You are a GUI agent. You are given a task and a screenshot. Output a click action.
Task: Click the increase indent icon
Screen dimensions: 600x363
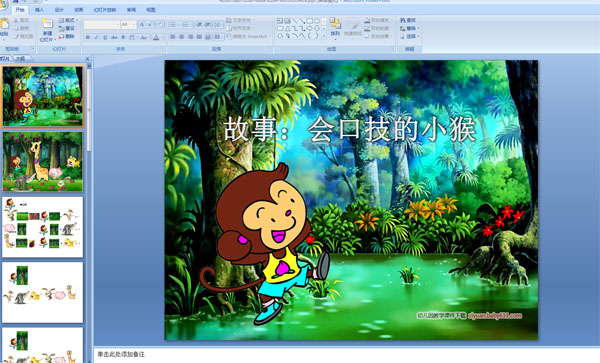[207, 24]
